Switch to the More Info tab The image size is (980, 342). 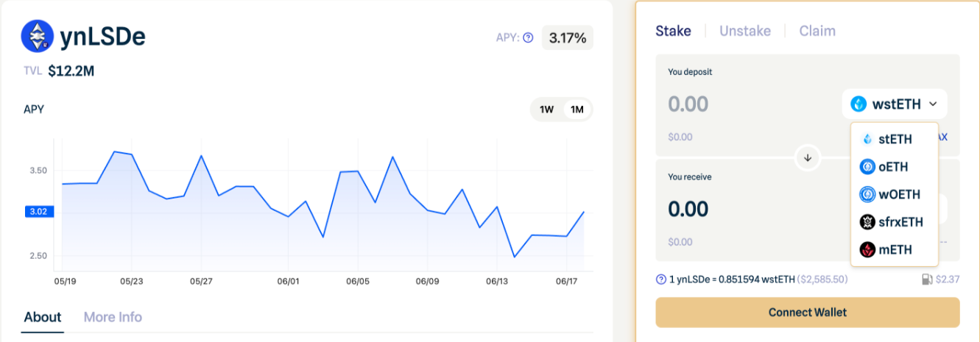[113, 317]
